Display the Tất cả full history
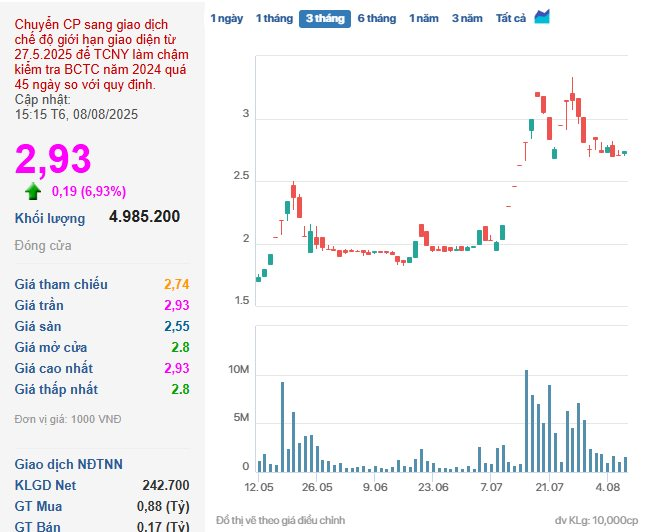The height and width of the screenshot is (532, 661). pyautogui.click(x=511, y=18)
